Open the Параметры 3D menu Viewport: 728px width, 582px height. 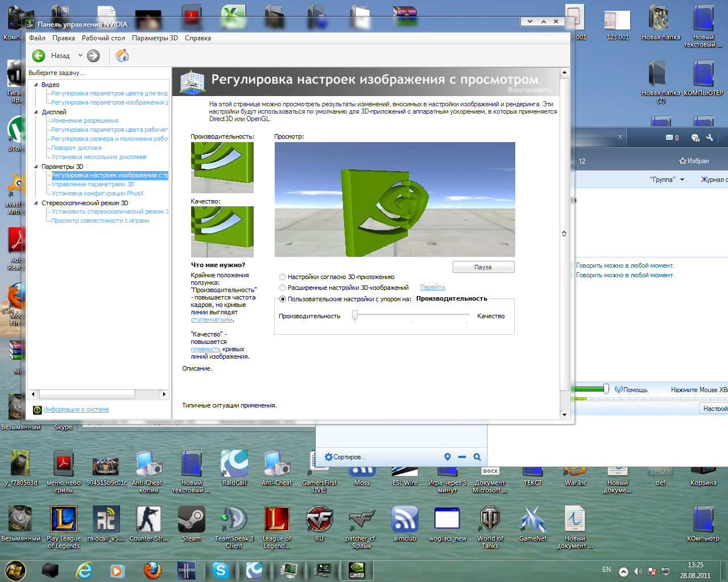(155, 38)
